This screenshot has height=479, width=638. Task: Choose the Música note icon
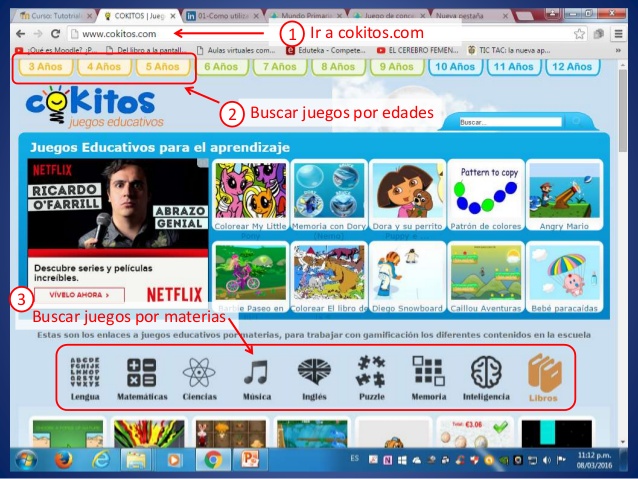(255, 373)
